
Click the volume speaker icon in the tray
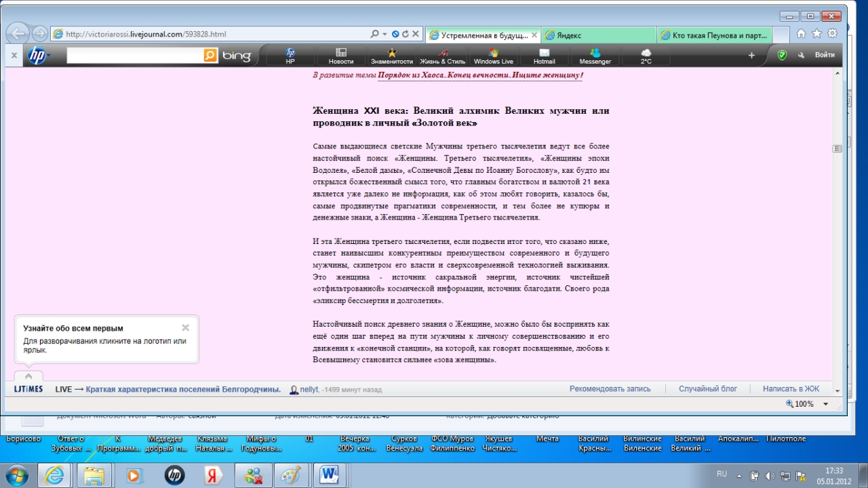click(x=770, y=475)
